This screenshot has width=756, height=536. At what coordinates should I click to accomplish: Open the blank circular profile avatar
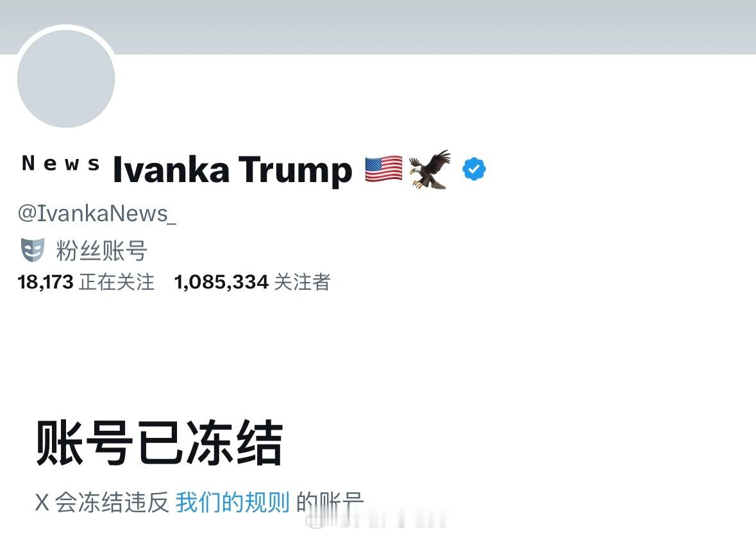66,79
